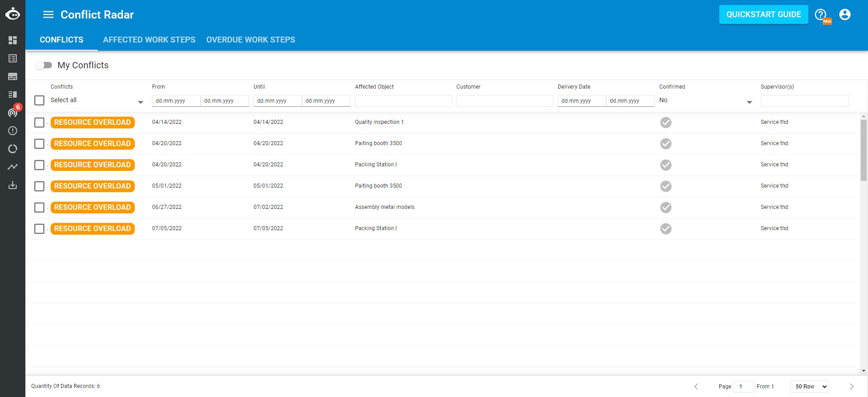868x397 pixels.
Task: Open the hamburger navigation menu
Action: click(x=48, y=14)
